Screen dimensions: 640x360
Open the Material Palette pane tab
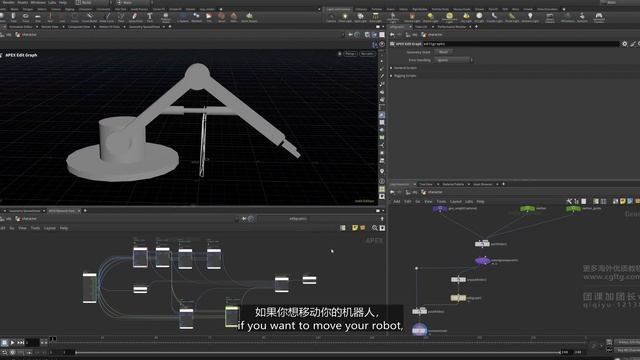click(453, 184)
